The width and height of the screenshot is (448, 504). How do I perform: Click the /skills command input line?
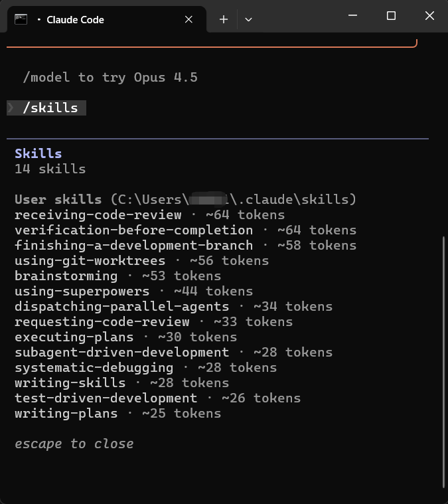tap(50, 108)
